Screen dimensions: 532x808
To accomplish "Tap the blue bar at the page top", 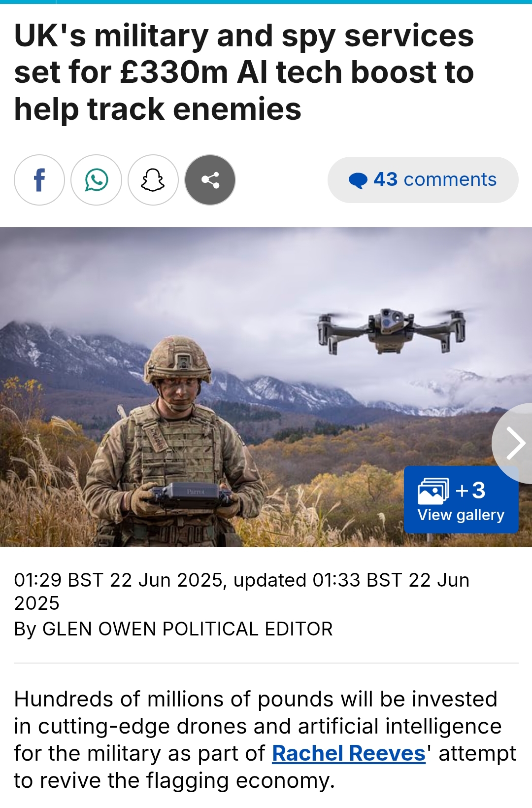I will pos(266,2).
